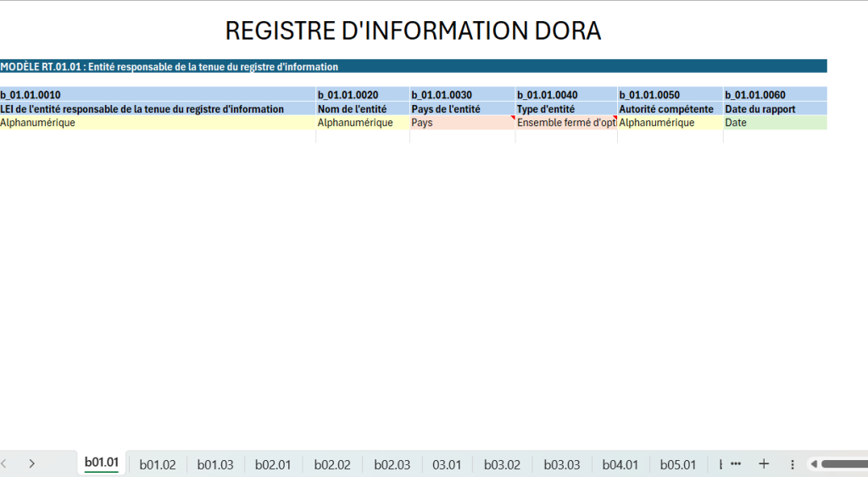Click the empty input cell under Date
The width and height of the screenshot is (868, 477).
tap(776, 136)
